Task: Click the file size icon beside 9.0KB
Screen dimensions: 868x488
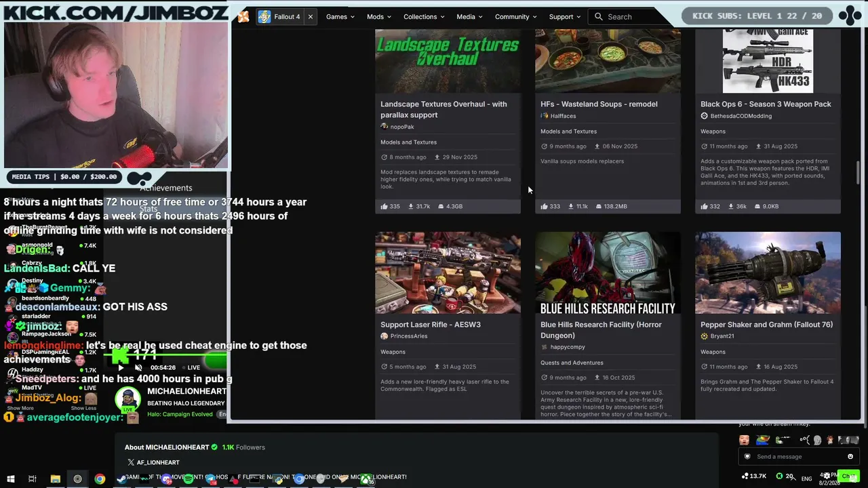Action: (757, 206)
